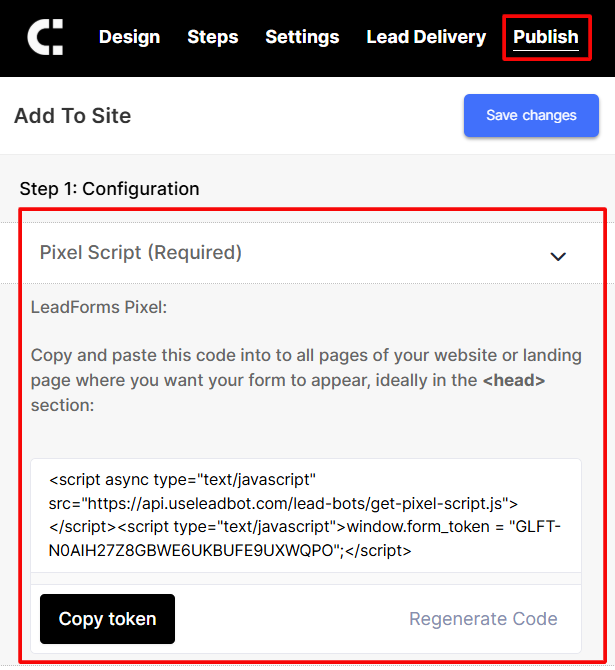Viewport: 615px width, 670px height.
Task: Select the Publish tab
Action: (x=546, y=37)
